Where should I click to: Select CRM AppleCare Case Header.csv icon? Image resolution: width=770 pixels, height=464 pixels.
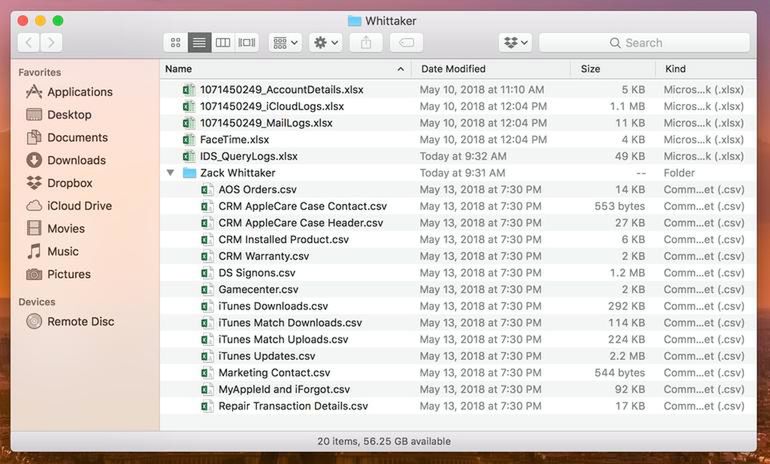(207, 223)
